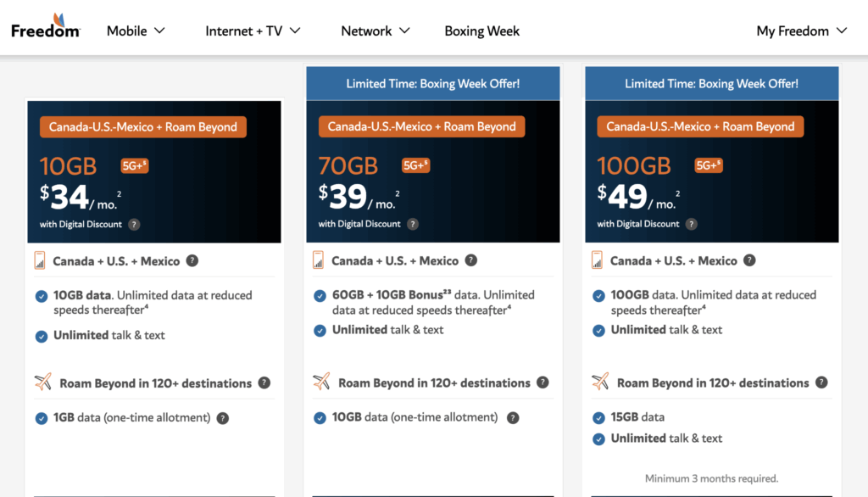Click the phone signal icon on 100GB plan
This screenshot has width=868, height=497.
tap(597, 260)
